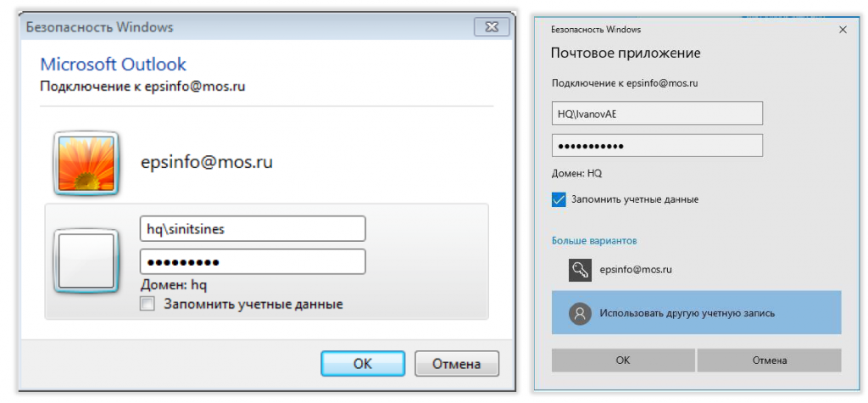Viewport: 868px width, 403px height.
Task: Click the orange flower account picture
Action: tap(86, 162)
